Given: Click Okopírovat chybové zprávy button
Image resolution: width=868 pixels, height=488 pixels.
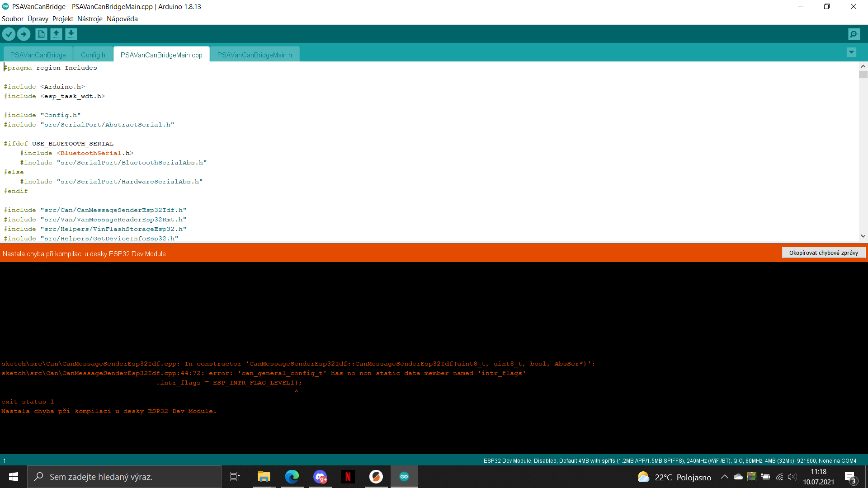Looking at the screenshot, I should click(x=823, y=253).
